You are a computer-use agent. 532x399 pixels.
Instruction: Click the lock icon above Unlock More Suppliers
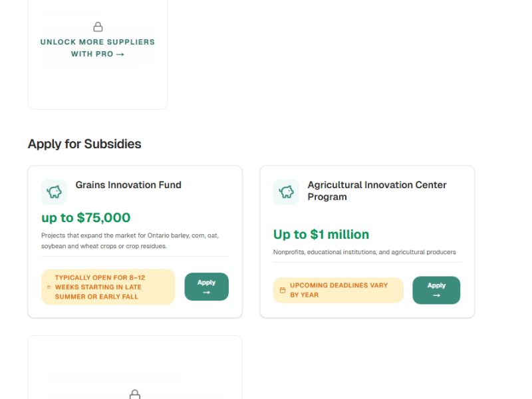[x=98, y=27]
